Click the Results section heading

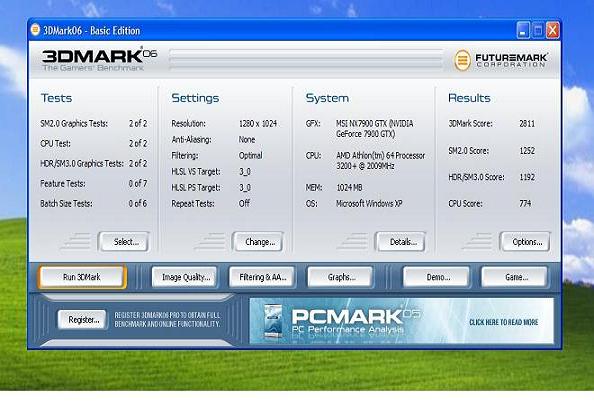click(469, 98)
